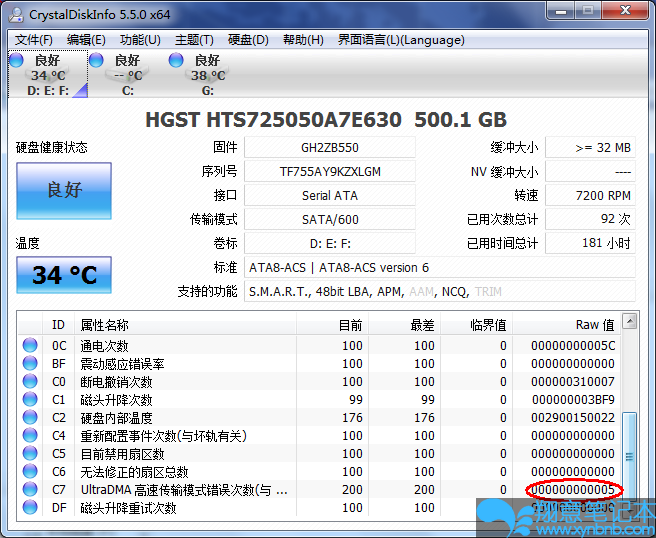The image size is (656, 538).
Task: Click status orb for attribute BF
Action: click(30, 363)
